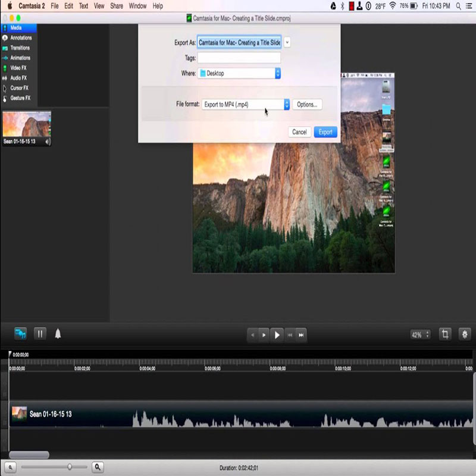The width and height of the screenshot is (476, 476).
Task: Jump to previous clip
Action: (x=290, y=335)
